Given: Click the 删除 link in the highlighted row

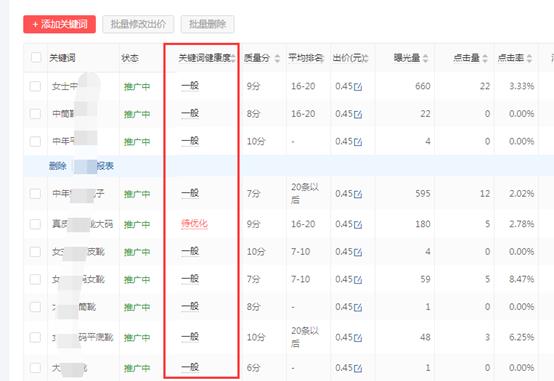Looking at the screenshot, I should tap(58, 166).
